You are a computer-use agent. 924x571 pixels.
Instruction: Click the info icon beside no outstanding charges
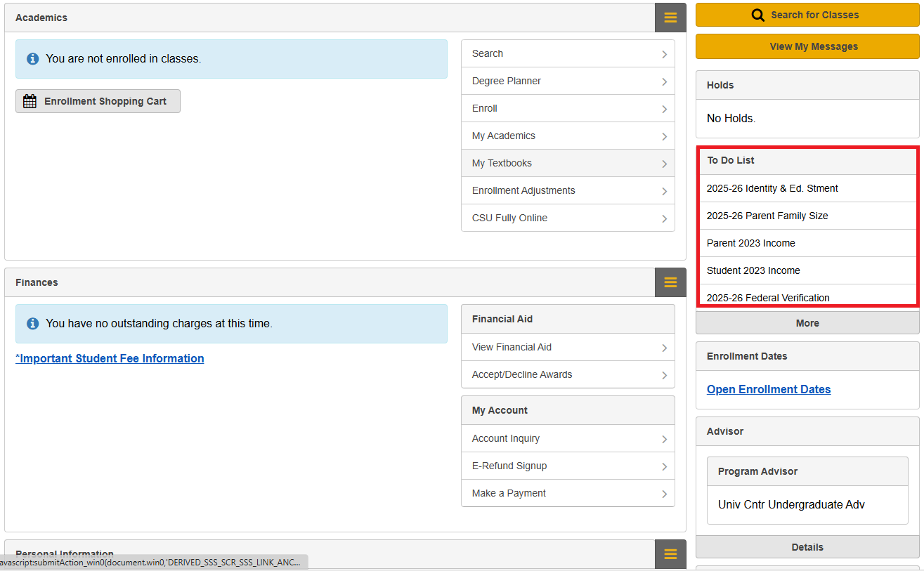pyautogui.click(x=32, y=324)
